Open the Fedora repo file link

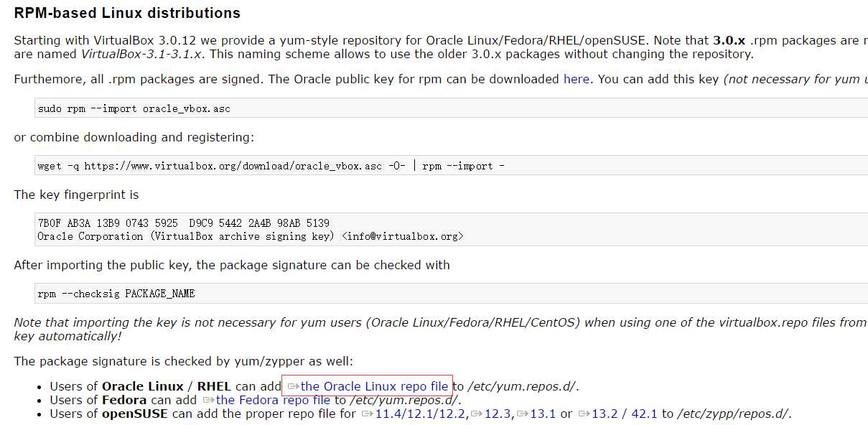(x=273, y=400)
